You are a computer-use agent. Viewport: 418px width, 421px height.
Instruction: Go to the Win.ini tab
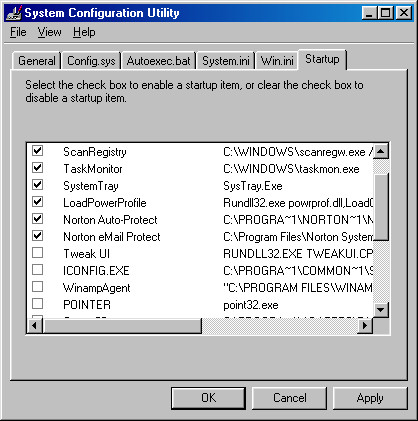(x=277, y=61)
